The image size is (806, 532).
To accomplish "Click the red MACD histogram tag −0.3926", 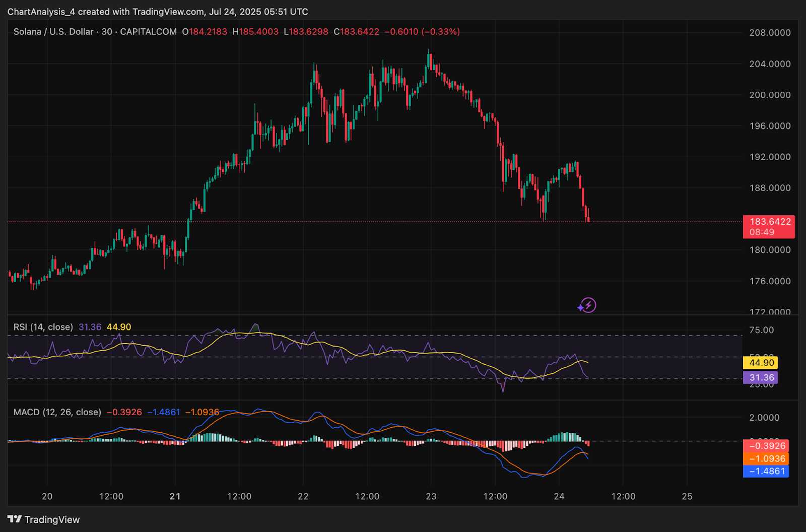I will [766, 446].
